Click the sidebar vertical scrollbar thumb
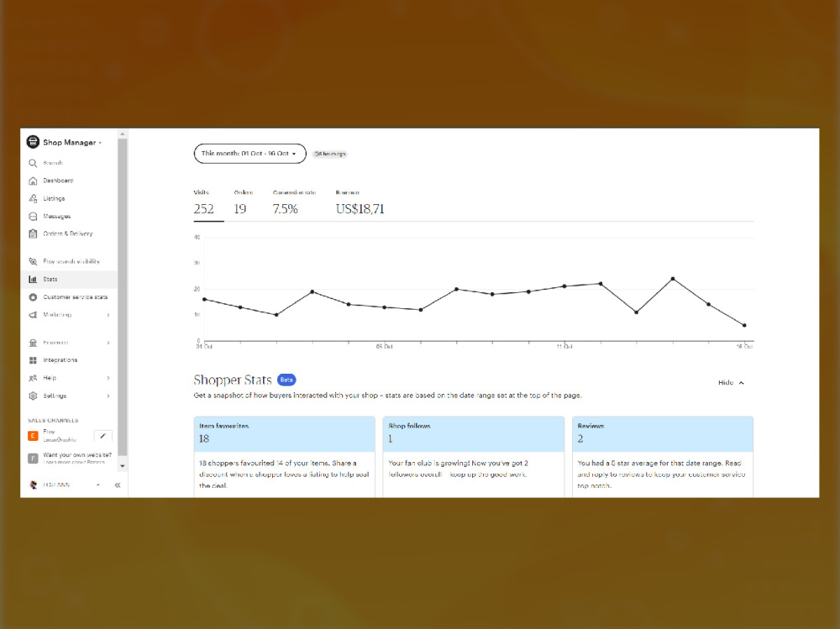This screenshot has width=840, height=629. (122, 297)
